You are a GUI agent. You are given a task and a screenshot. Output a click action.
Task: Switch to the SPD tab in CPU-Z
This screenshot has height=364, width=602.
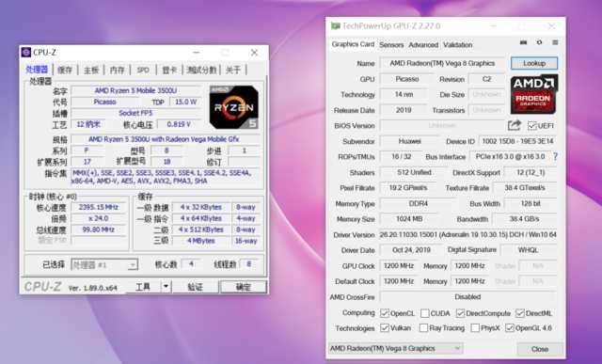click(143, 70)
